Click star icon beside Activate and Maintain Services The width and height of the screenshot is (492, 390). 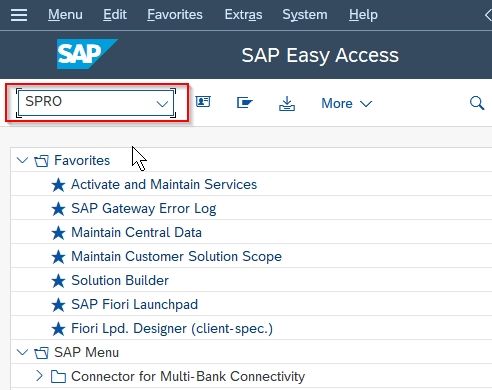tap(58, 185)
